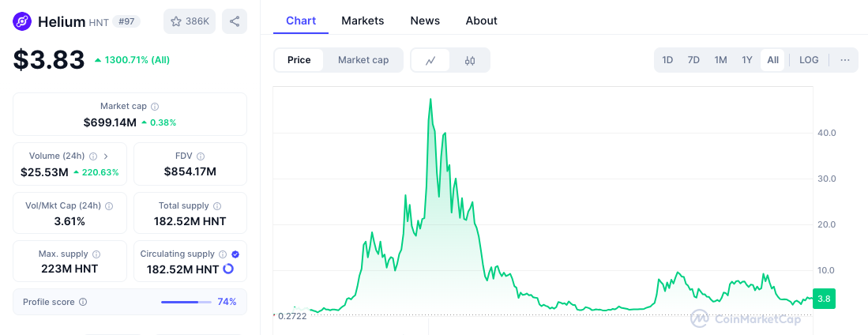Screen dimensions: 868x335
Task: Click the 3.8 current price label
Action: click(x=823, y=299)
